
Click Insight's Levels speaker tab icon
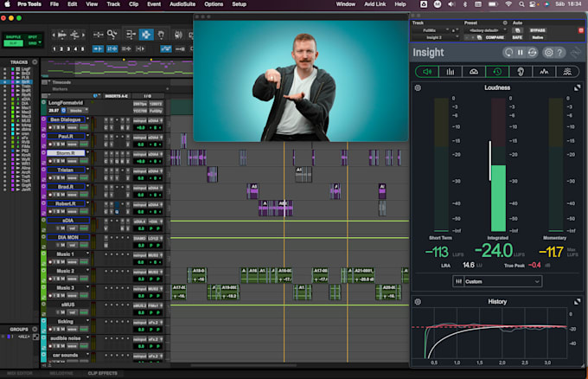(427, 71)
